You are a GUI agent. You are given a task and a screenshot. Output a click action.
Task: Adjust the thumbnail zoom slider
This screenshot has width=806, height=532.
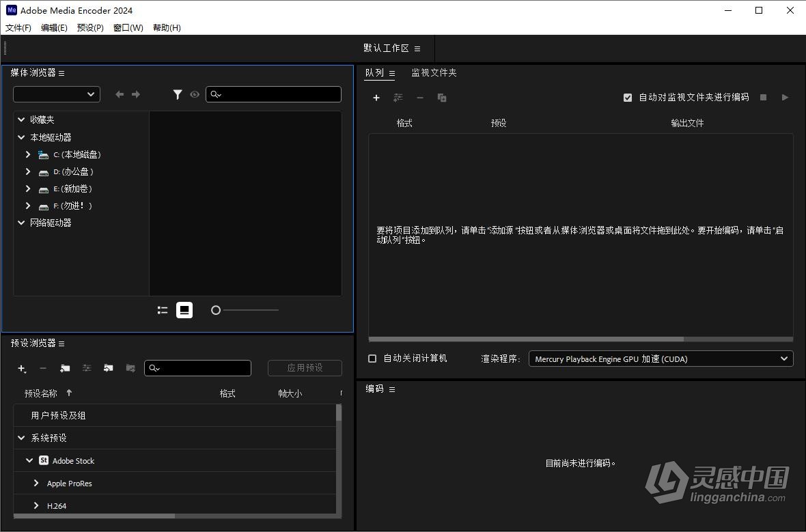point(216,310)
